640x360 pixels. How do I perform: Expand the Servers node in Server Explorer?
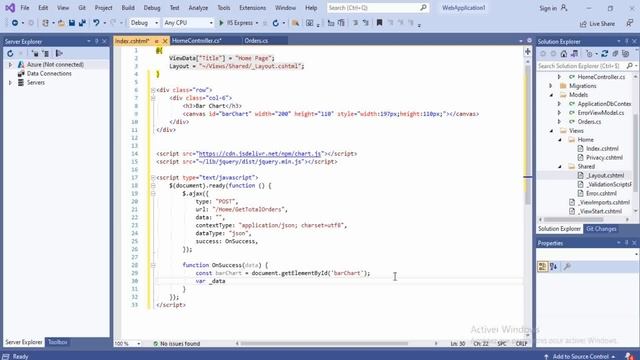10,82
